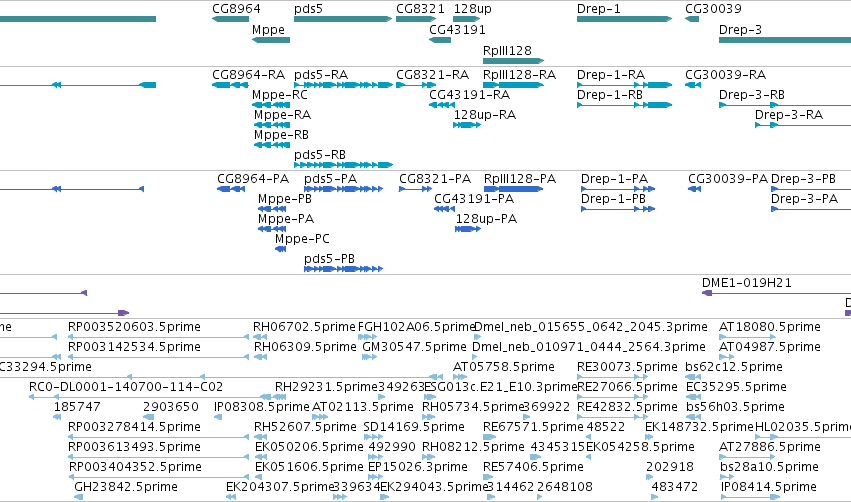Click the Drep-3-PA protein label

click(x=804, y=199)
